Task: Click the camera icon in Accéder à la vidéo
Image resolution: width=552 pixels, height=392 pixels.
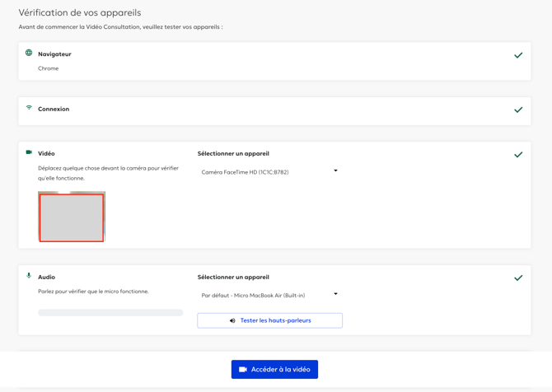Action: tap(243, 370)
